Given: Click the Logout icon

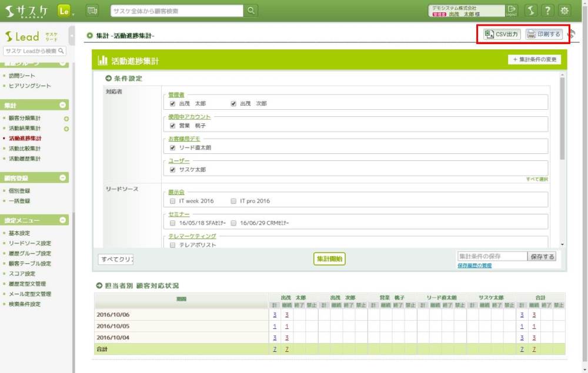Looking at the screenshot, I should pyautogui.click(x=512, y=11).
